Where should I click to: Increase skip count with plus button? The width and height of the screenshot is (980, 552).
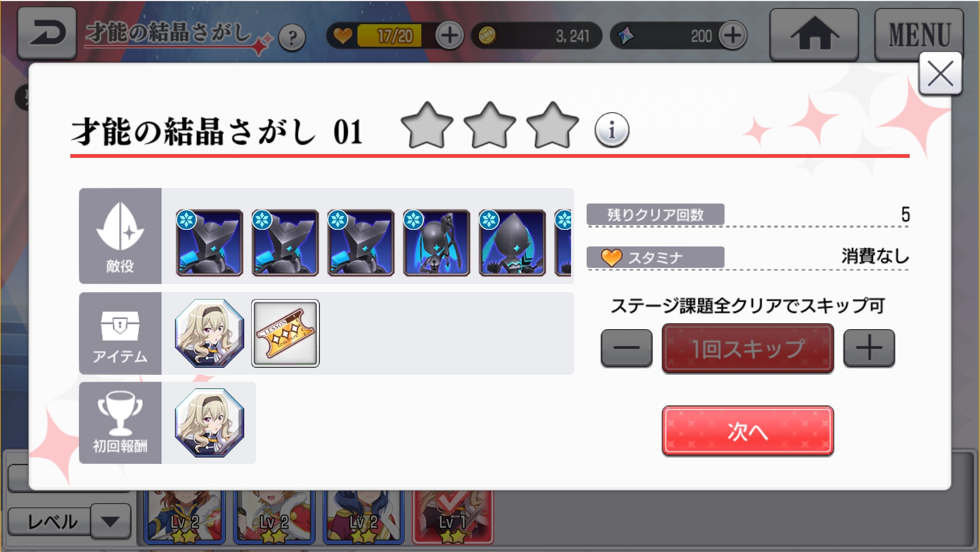click(869, 348)
